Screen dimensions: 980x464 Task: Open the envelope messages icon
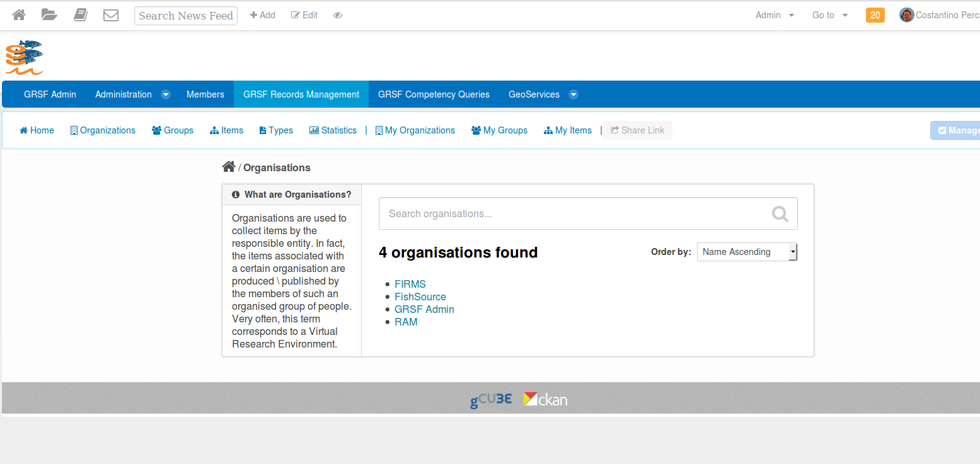click(111, 15)
